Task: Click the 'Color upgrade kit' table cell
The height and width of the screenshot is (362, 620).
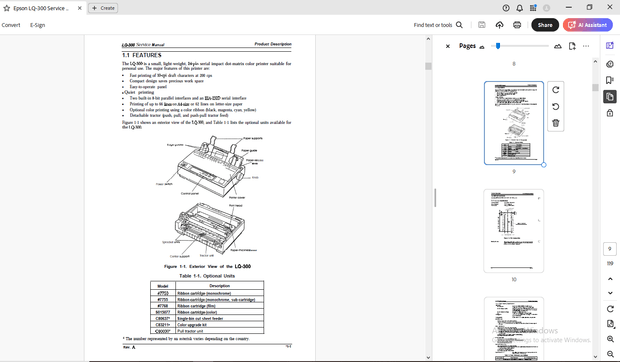Action: click(219, 324)
